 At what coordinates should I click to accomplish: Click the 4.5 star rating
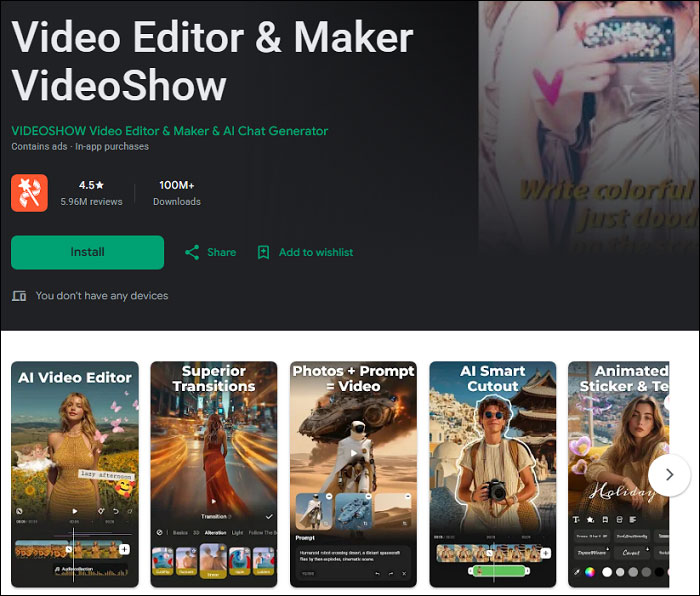pos(91,185)
